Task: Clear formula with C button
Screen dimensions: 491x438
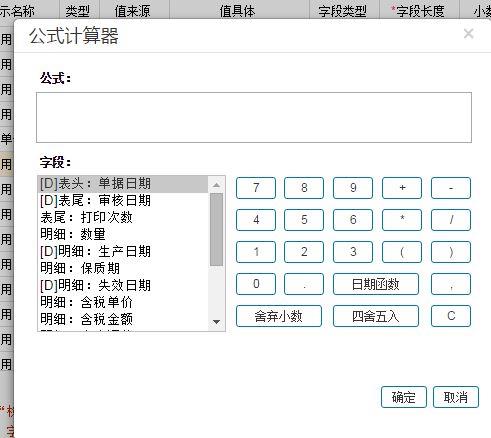Action: 451,316
